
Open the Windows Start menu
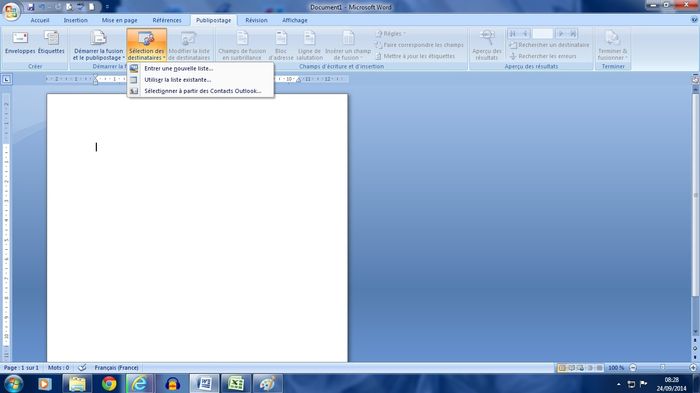pyautogui.click(x=13, y=384)
